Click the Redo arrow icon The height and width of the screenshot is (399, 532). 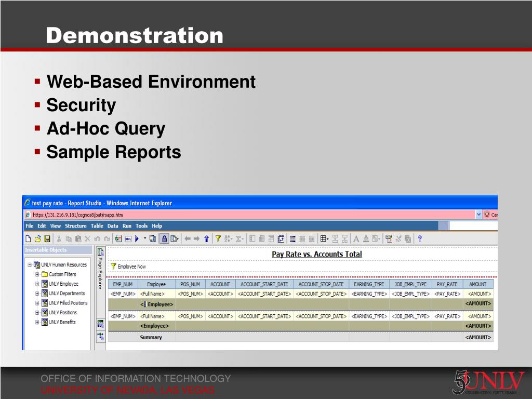tap(107, 239)
